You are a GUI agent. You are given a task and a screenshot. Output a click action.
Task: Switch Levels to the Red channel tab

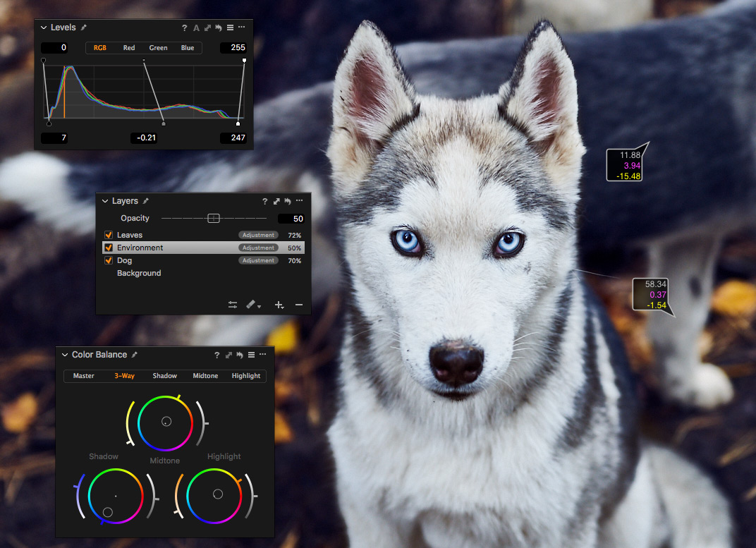point(129,48)
